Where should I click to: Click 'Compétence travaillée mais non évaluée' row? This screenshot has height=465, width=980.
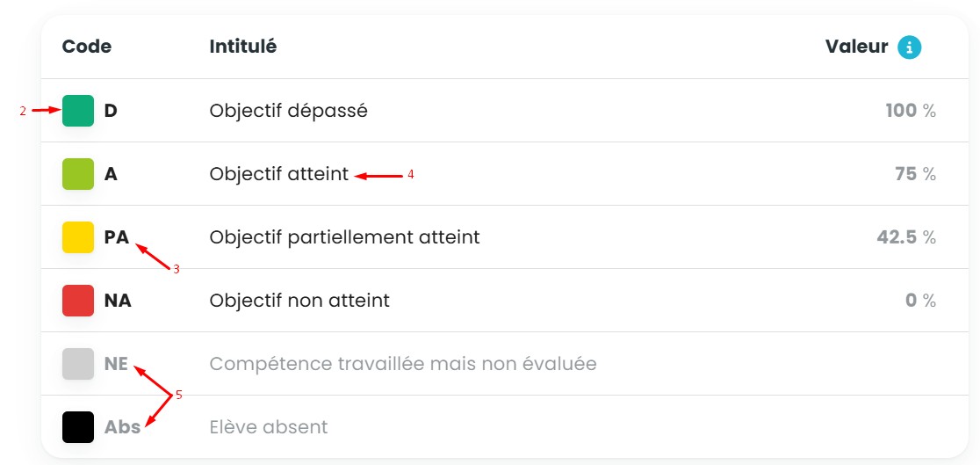tap(402, 364)
